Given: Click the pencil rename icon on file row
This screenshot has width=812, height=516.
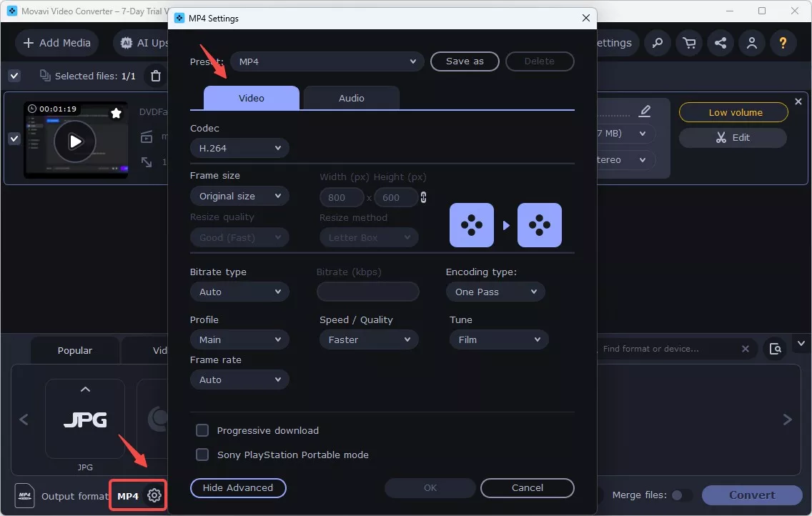Looking at the screenshot, I should pyautogui.click(x=645, y=111).
